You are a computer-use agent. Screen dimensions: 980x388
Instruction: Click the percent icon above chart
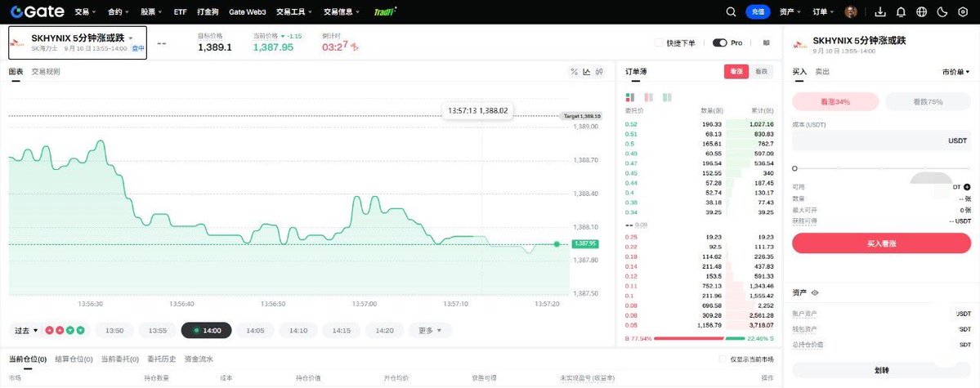pyautogui.click(x=574, y=72)
